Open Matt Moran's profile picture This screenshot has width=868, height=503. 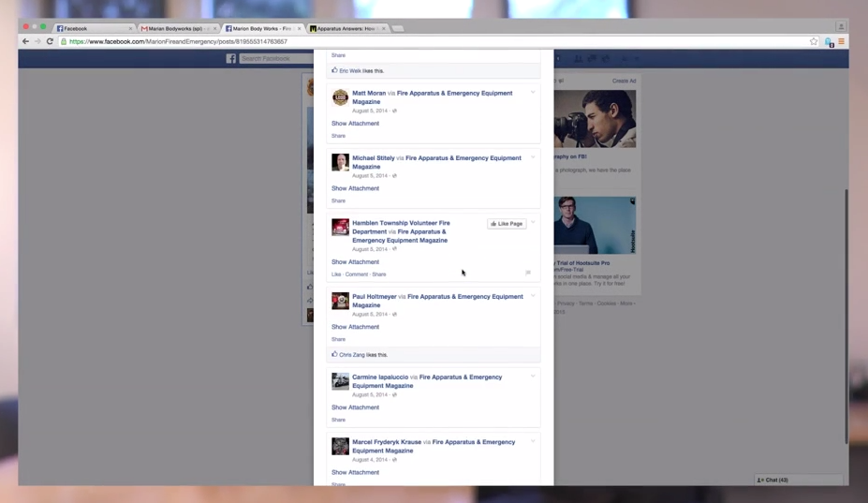point(340,97)
